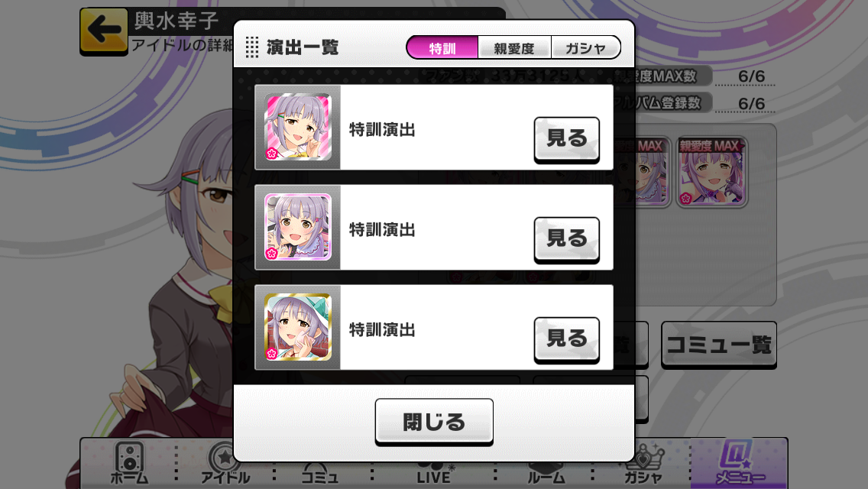The height and width of the screenshot is (489, 868).
Task: Close dialog with 閉じる button
Action: click(x=434, y=422)
